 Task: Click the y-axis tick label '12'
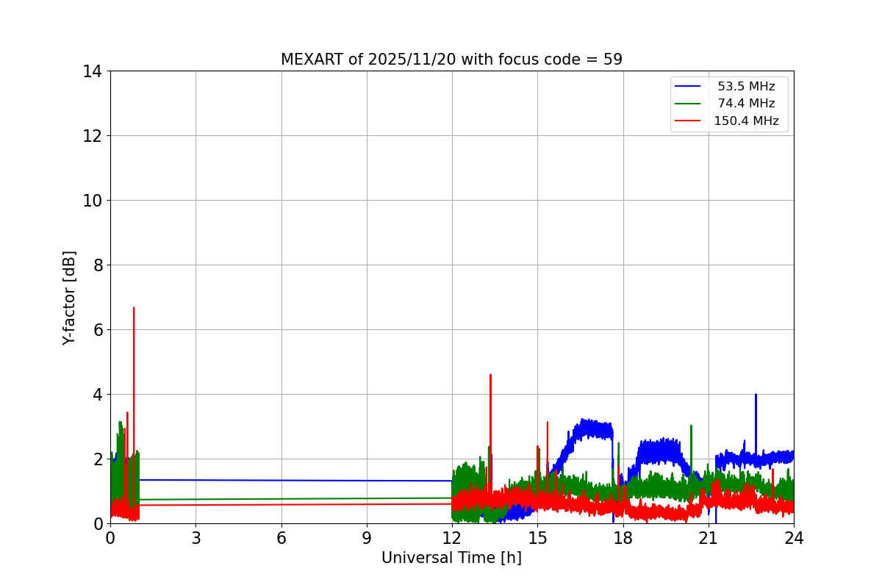click(93, 136)
